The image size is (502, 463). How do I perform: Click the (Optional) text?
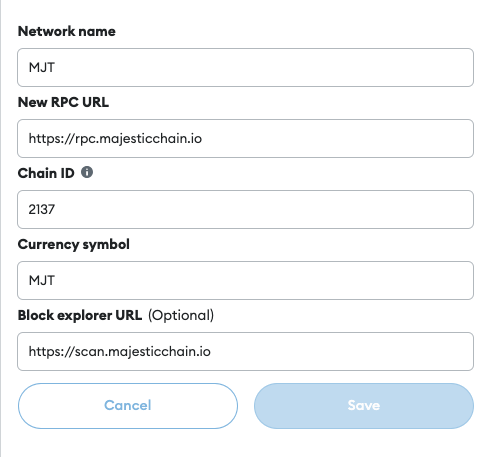181,315
